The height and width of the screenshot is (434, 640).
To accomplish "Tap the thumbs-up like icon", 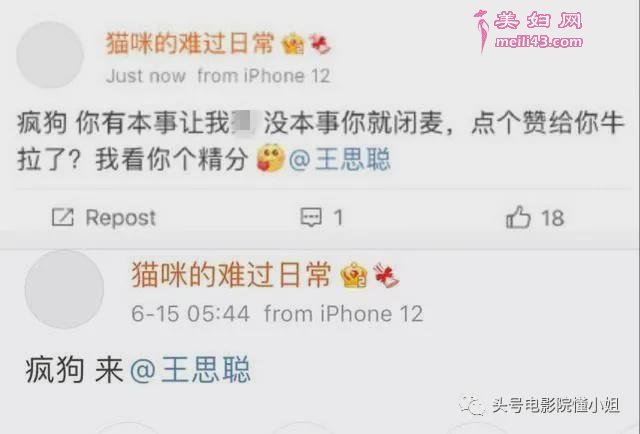I will click(518, 217).
